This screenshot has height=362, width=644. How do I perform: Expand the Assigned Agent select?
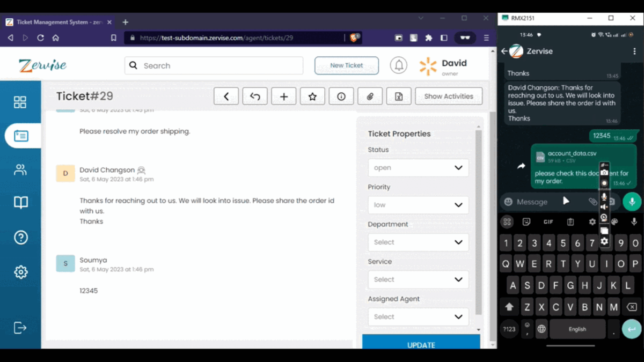pyautogui.click(x=418, y=316)
